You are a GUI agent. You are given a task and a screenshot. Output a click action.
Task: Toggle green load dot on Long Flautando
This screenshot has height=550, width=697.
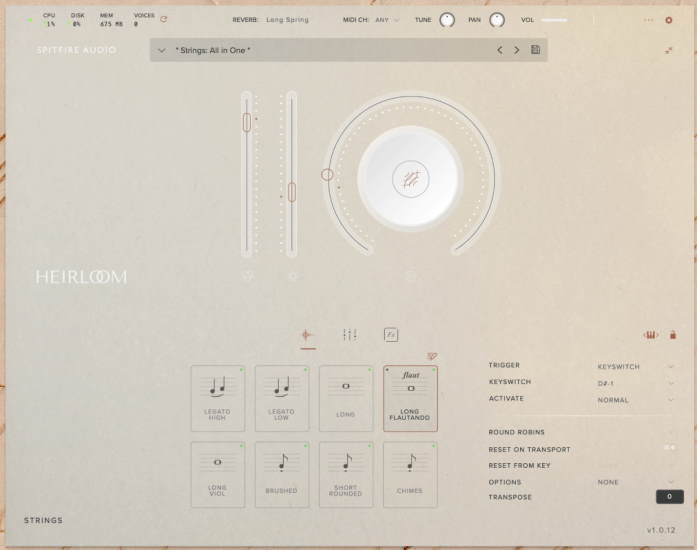coord(434,369)
